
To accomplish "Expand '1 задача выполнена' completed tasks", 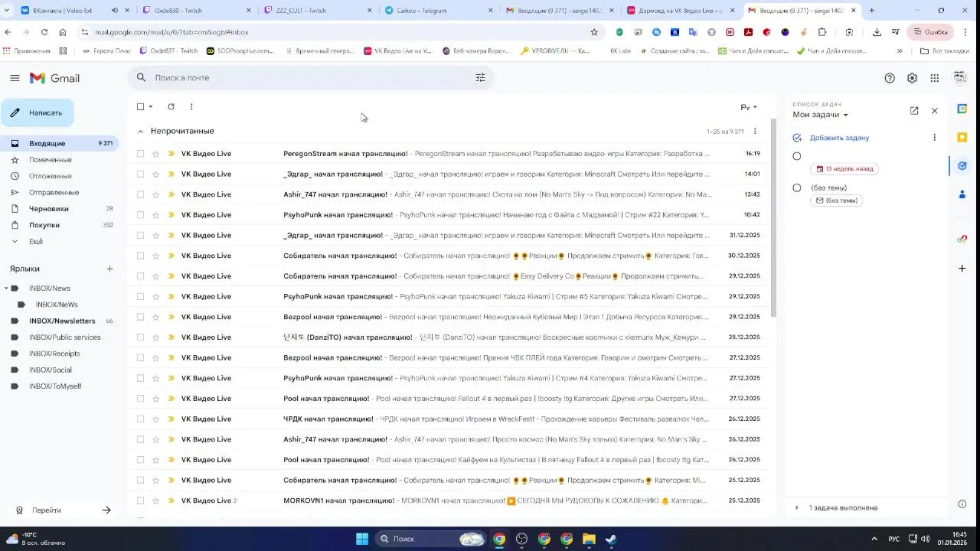I will point(797,508).
